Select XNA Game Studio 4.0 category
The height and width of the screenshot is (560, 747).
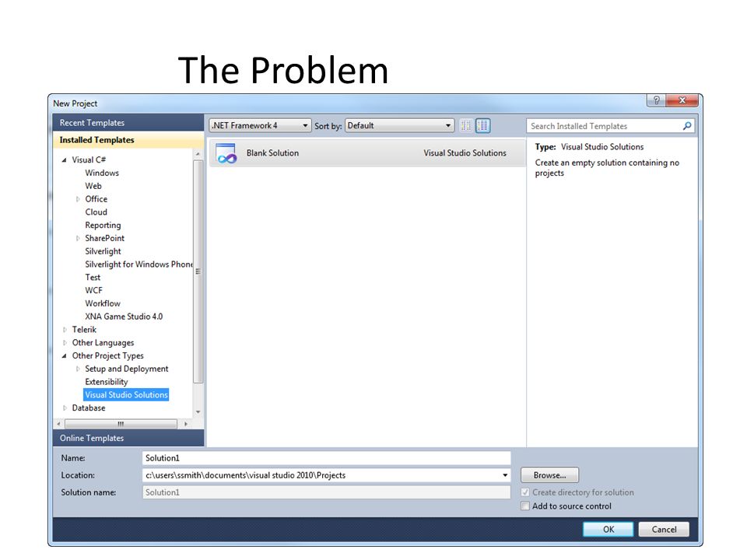124,317
